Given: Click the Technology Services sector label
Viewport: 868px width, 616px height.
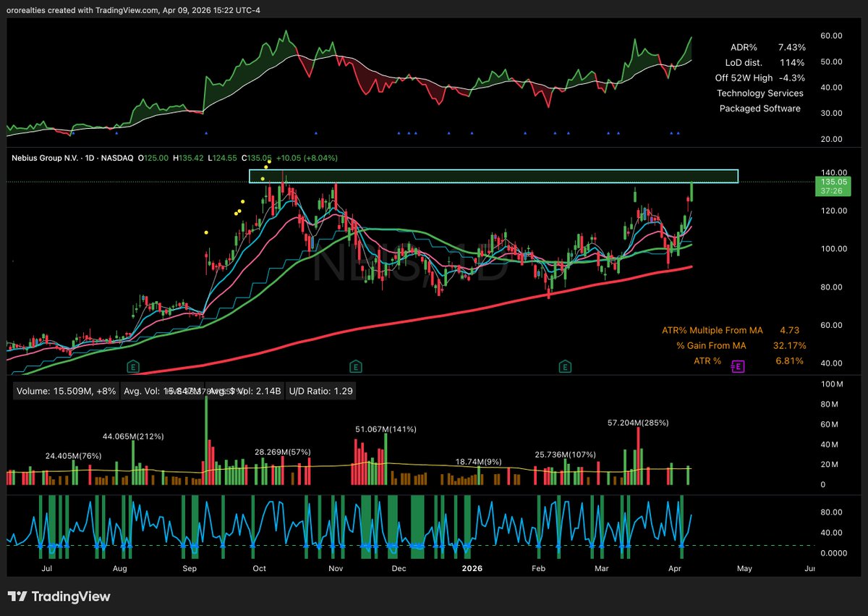Looking at the screenshot, I should pos(759,93).
